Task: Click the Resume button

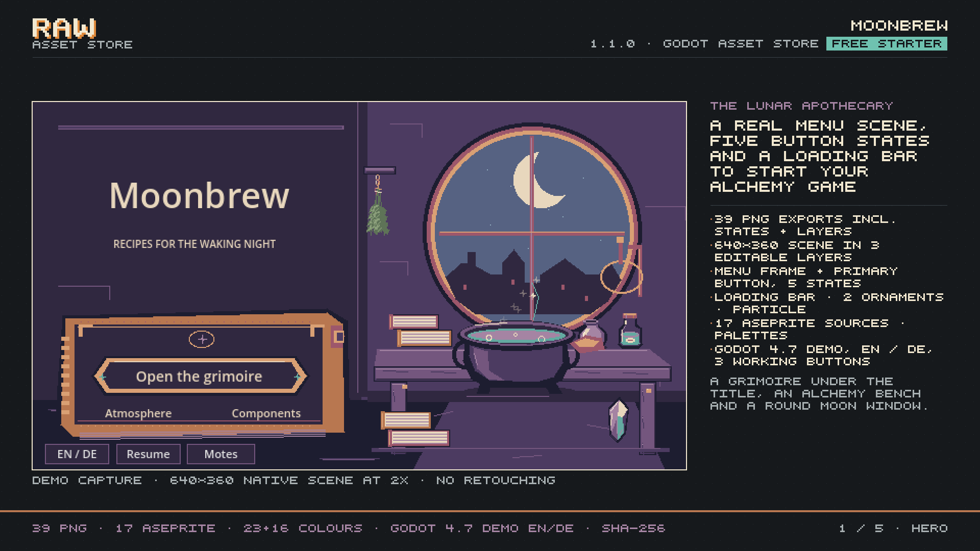Action: (148, 454)
